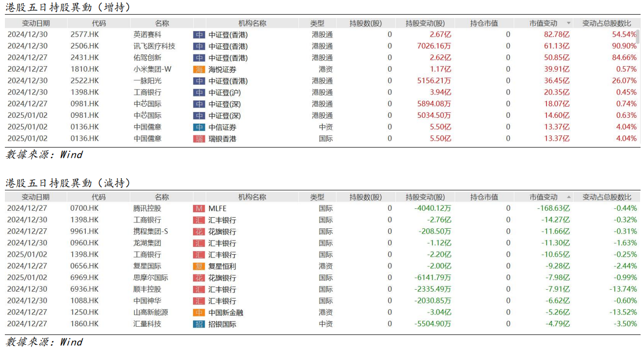Click the 中信证券 institution icon

tap(199, 127)
